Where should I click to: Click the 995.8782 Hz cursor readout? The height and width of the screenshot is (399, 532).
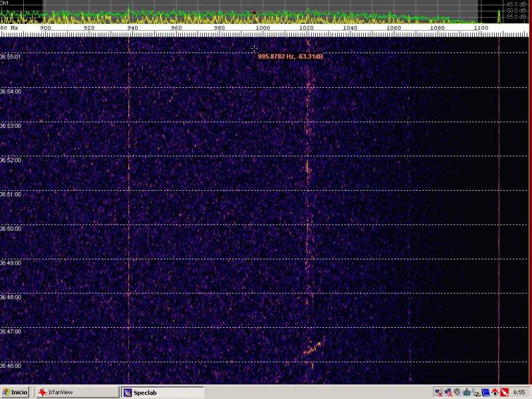point(291,57)
